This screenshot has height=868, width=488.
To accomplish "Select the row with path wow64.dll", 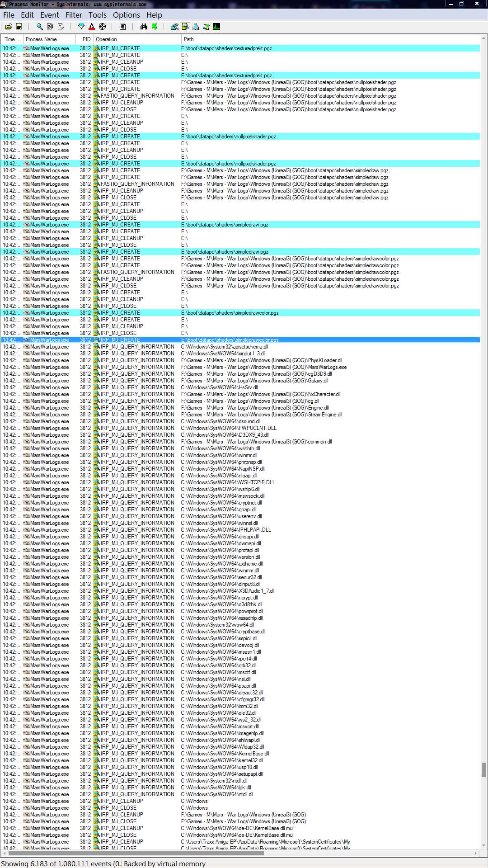I will click(x=240, y=625).
